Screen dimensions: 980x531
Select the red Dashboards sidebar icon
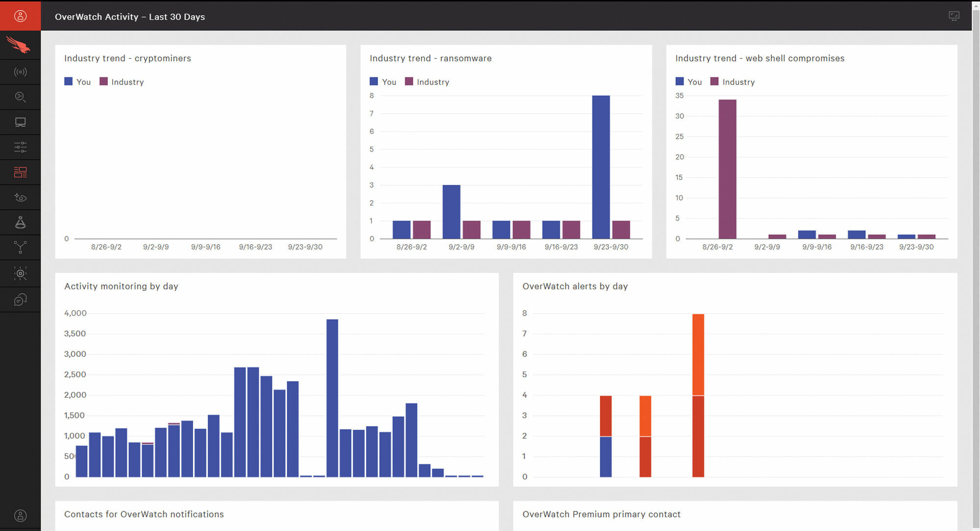click(x=20, y=172)
